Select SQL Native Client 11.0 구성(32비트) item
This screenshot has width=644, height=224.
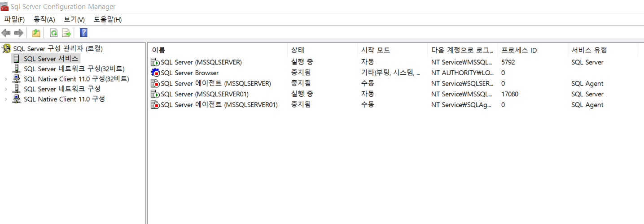pyautogui.click(x=76, y=79)
